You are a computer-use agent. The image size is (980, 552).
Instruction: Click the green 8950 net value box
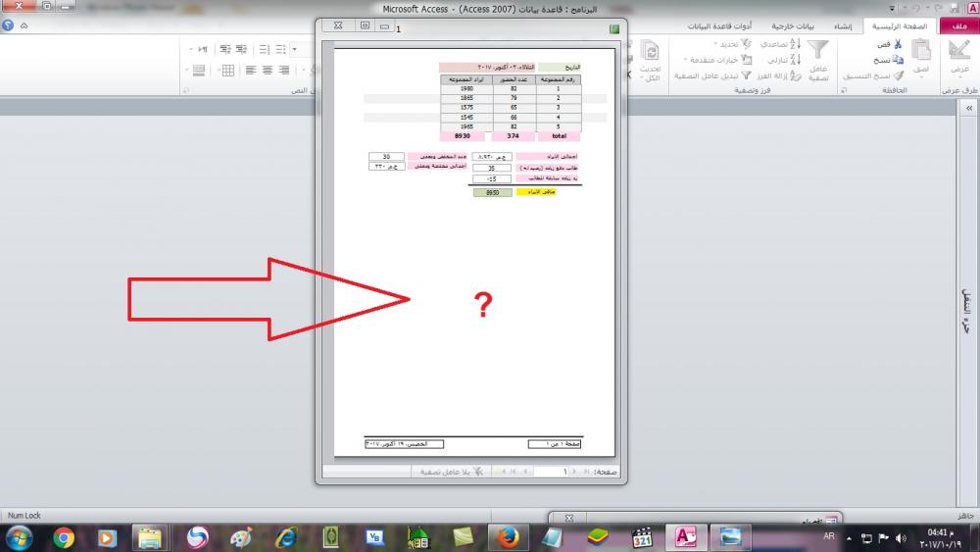[493, 192]
